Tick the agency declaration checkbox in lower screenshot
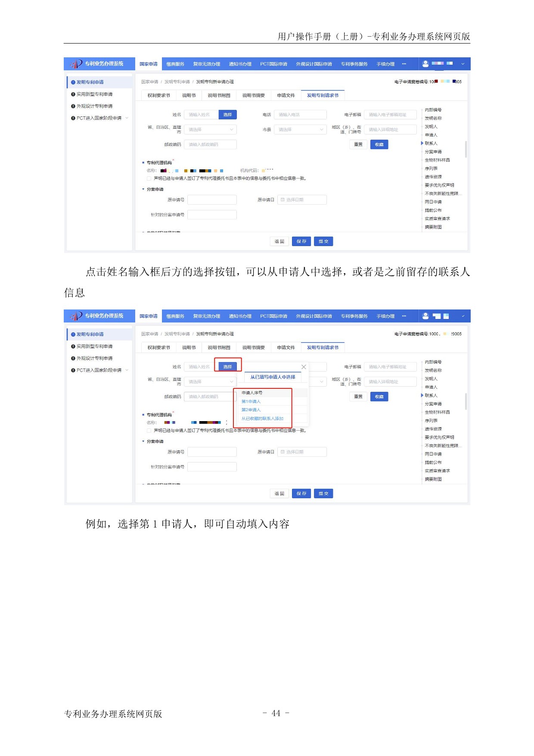This screenshot has height=756, width=534. (149, 431)
